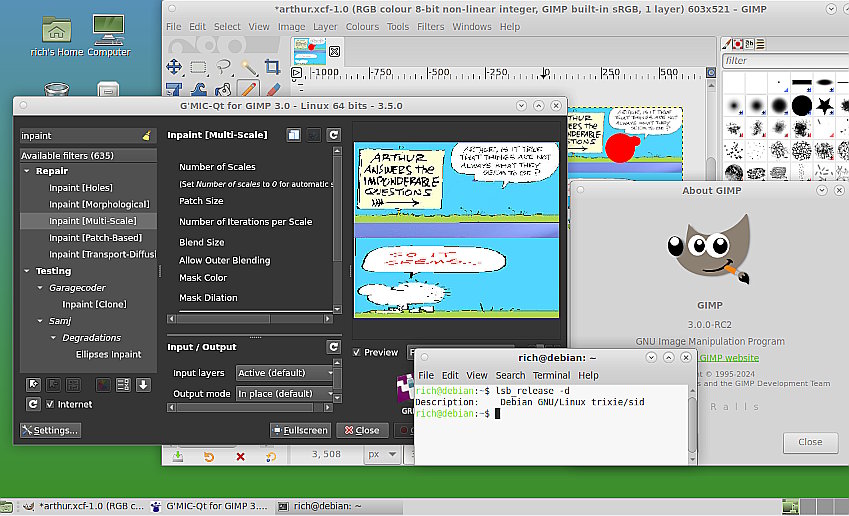Click the GIMP zoom image when window resizes icon
This screenshot has height=516, width=849.
click(x=711, y=72)
